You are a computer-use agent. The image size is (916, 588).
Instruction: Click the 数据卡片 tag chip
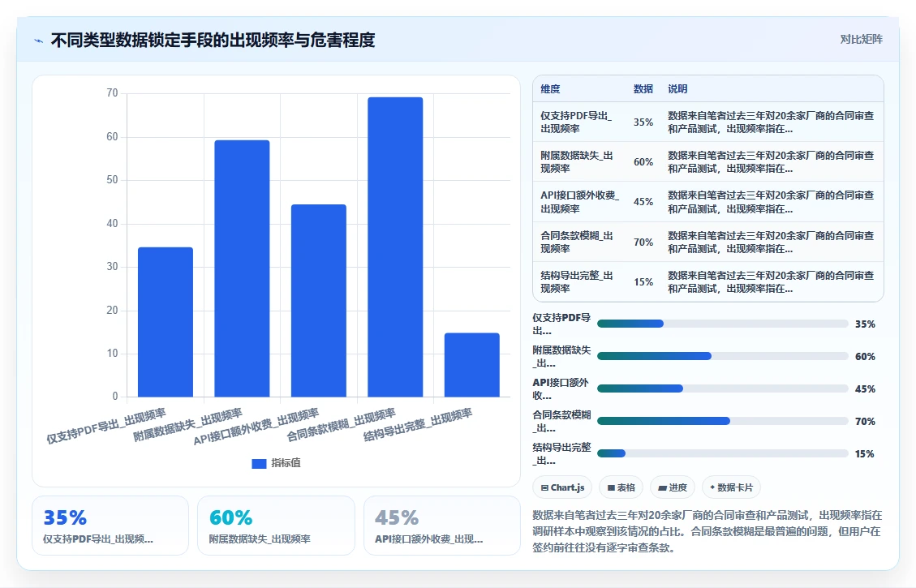coord(731,487)
